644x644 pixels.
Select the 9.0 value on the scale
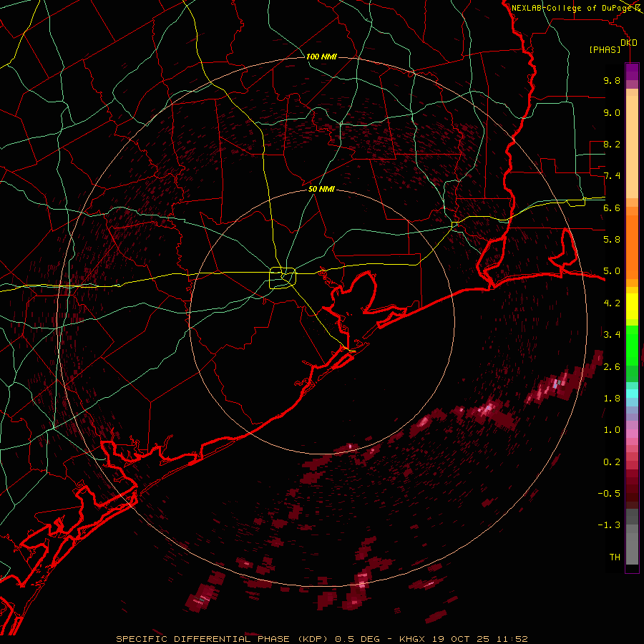click(612, 112)
